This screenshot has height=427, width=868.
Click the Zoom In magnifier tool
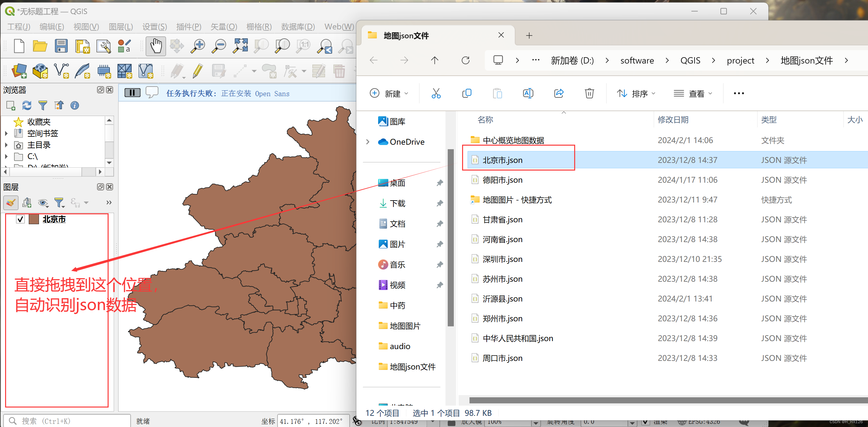click(198, 46)
